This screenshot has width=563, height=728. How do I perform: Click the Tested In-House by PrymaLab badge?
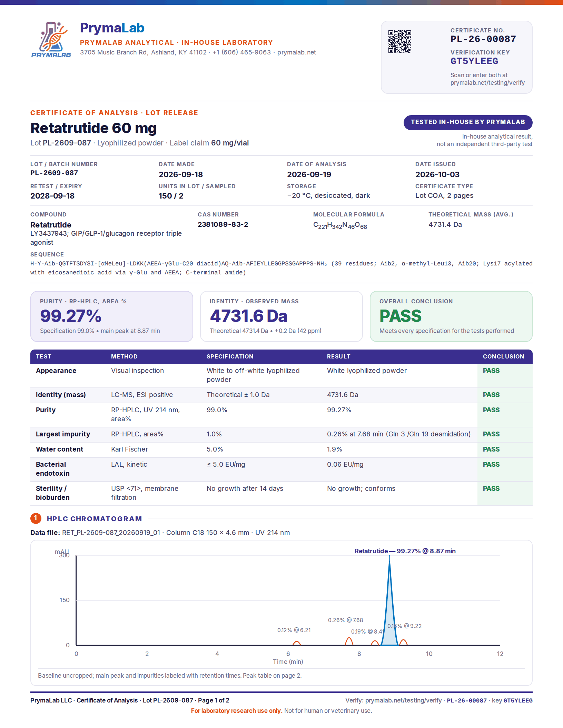pyautogui.click(x=468, y=122)
